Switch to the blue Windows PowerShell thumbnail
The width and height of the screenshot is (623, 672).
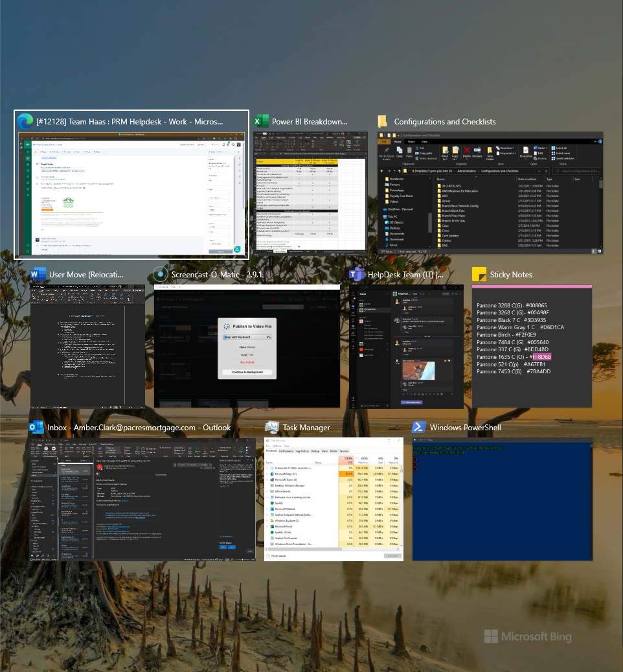coord(503,499)
